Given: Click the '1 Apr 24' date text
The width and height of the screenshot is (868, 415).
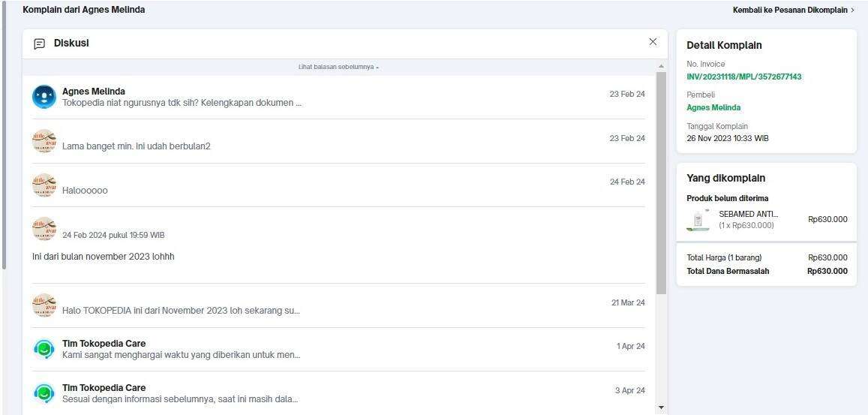Looking at the screenshot, I should click(x=630, y=346).
